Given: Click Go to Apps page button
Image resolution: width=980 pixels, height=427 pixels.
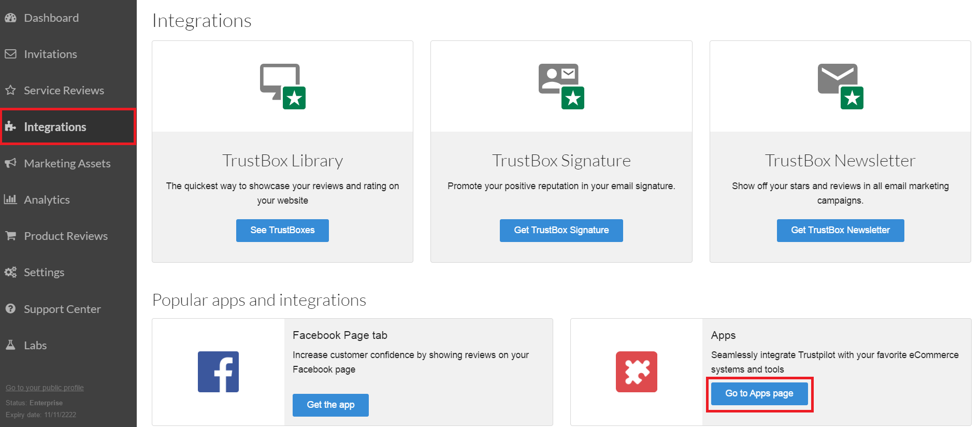Looking at the screenshot, I should (759, 393).
